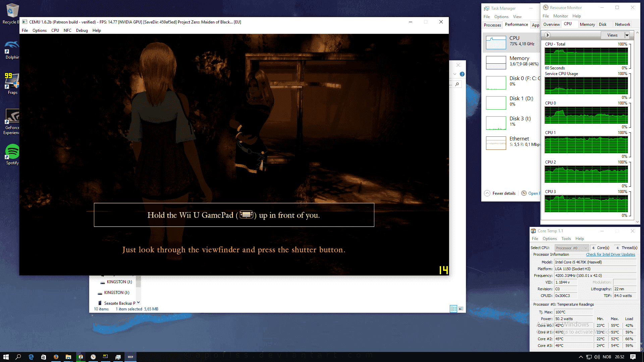Collapse Resource Monitor graph pane with arrow button

[x=547, y=35]
